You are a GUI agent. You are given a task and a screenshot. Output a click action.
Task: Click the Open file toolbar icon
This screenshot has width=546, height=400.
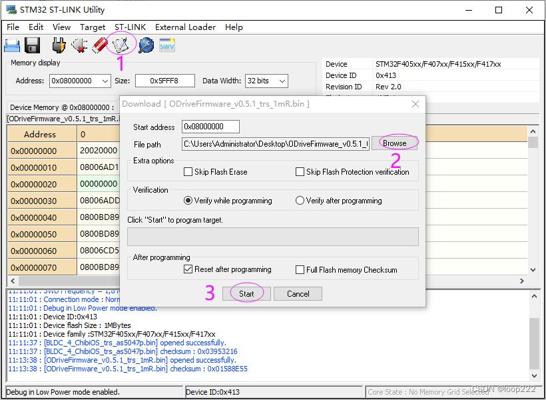(x=12, y=46)
